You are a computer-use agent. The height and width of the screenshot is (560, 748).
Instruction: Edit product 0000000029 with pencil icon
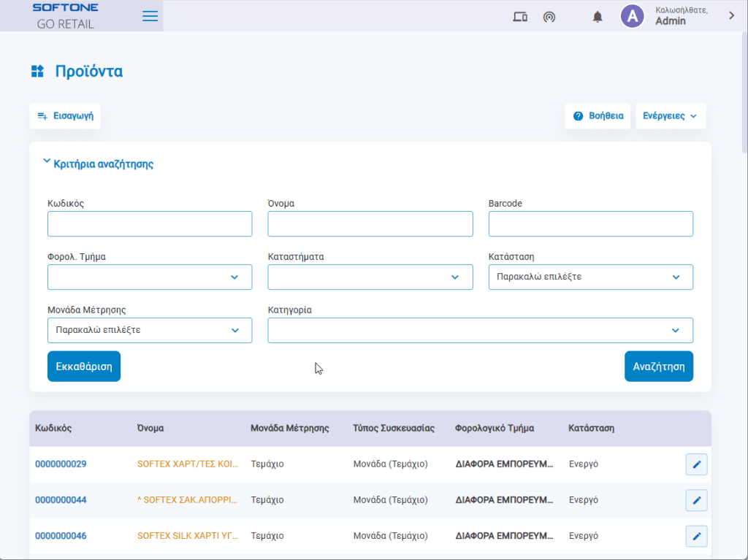(696, 464)
